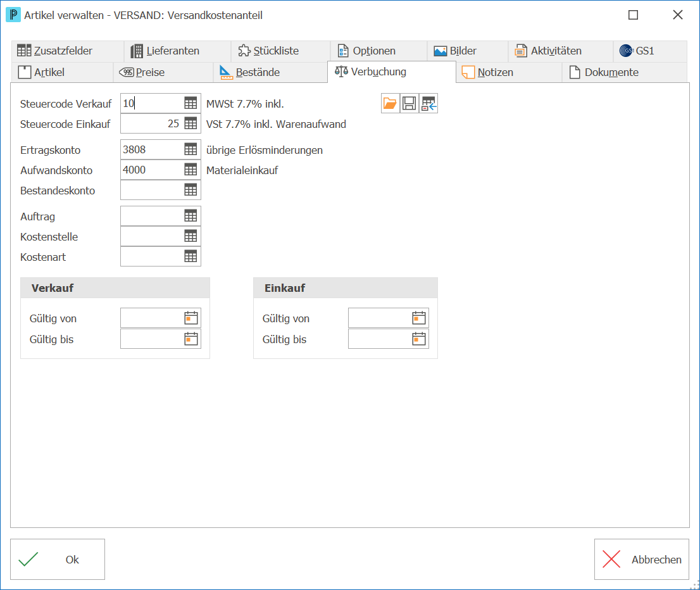Open calendar for Verkauf Gültig von
This screenshot has height=590, width=700.
pyautogui.click(x=191, y=318)
